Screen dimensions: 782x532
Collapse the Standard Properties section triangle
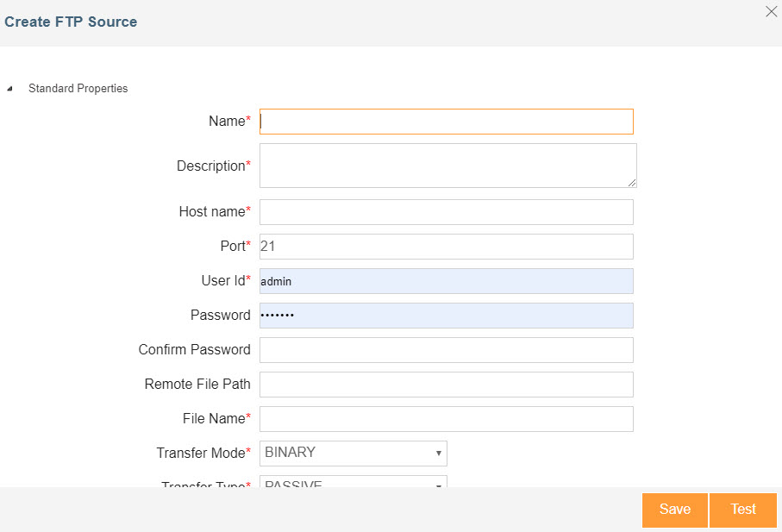(10, 89)
